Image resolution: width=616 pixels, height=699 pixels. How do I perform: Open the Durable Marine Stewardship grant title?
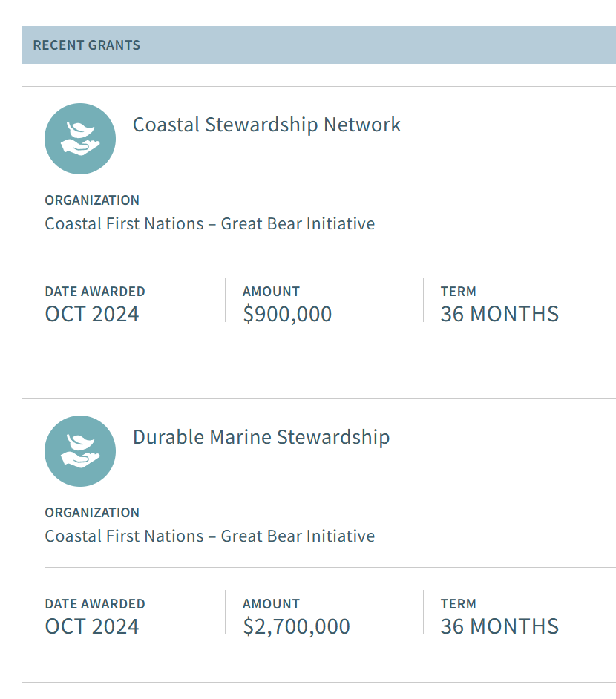click(261, 437)
